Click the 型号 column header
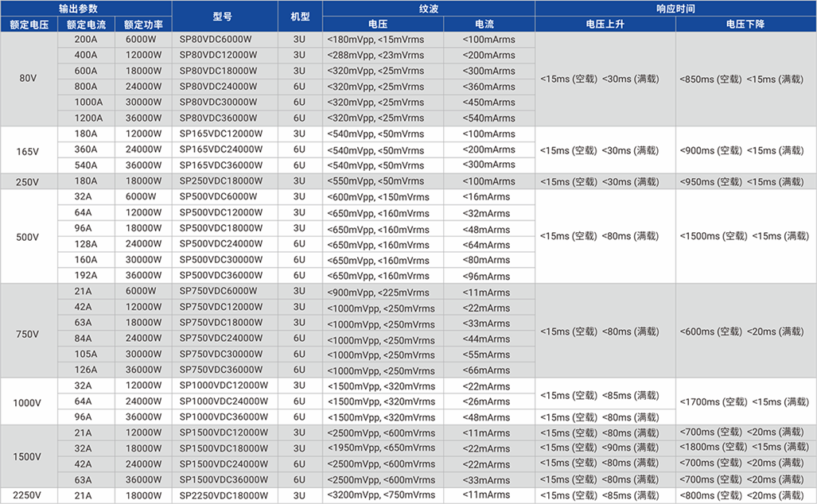Image resolution: width=817 pixels, height=504 pixels. [224, 16]
